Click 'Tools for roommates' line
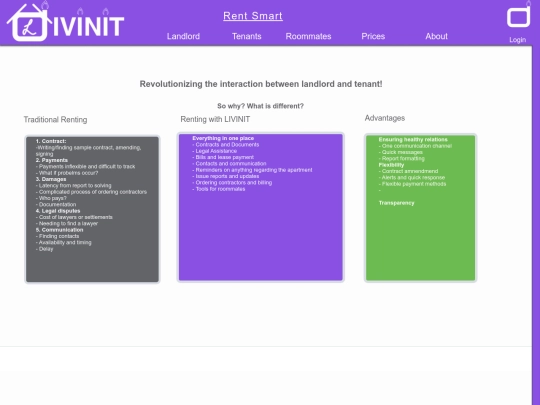 pos(219,189)
